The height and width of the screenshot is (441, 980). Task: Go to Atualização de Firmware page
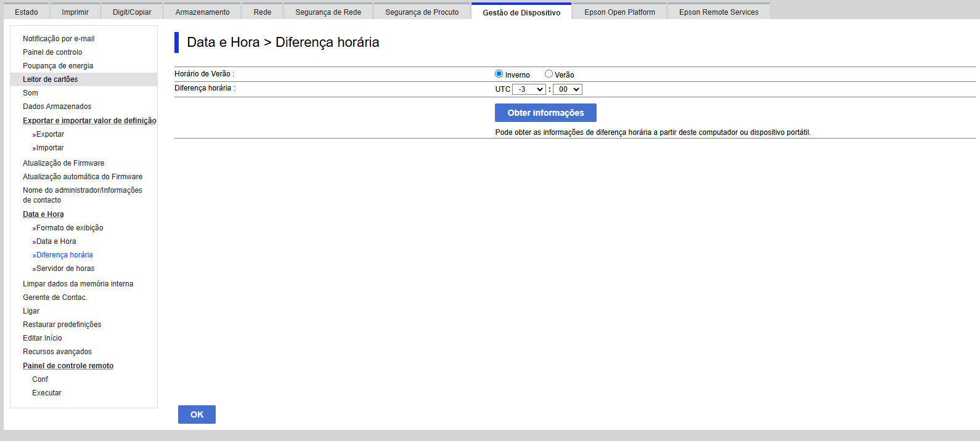click(x=63, y=163)
